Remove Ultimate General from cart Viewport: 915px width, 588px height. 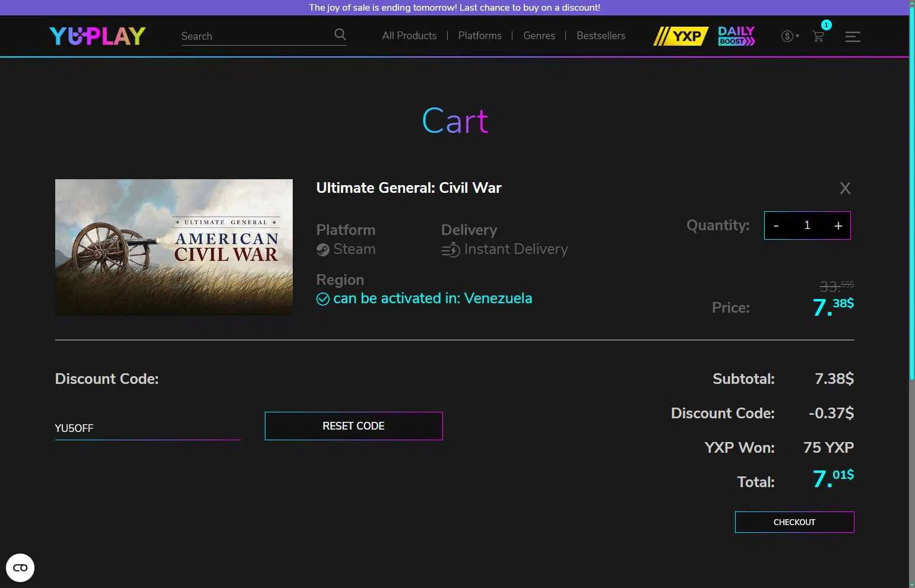[x=845, y=189]
